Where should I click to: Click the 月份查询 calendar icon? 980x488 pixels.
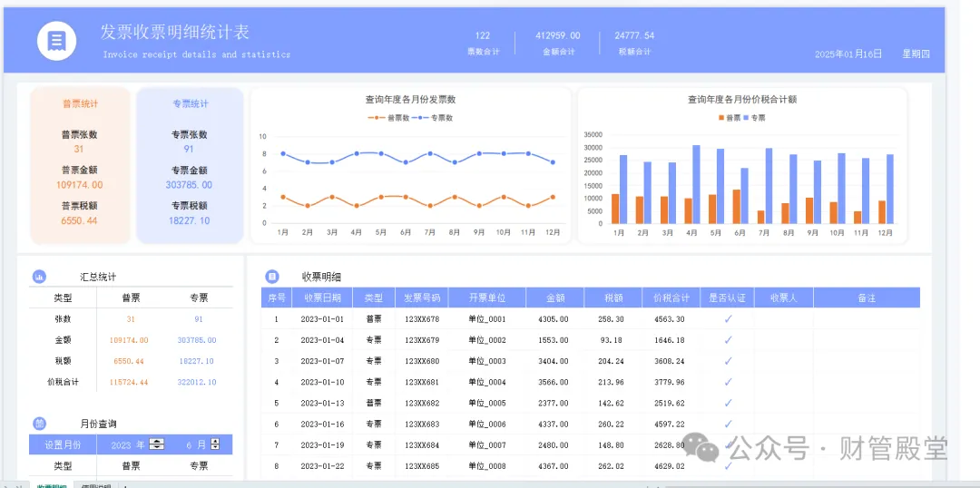coord(39,424)
